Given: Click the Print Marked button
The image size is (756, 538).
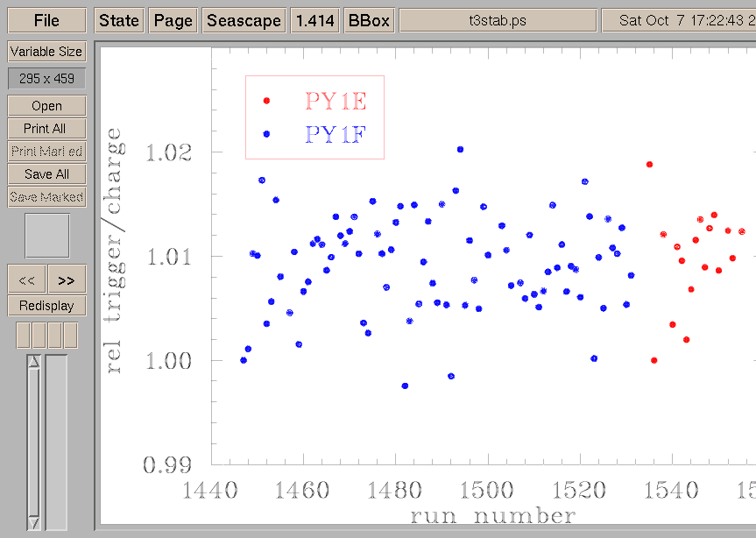Looking at the screenshot, I should point(46,152).
